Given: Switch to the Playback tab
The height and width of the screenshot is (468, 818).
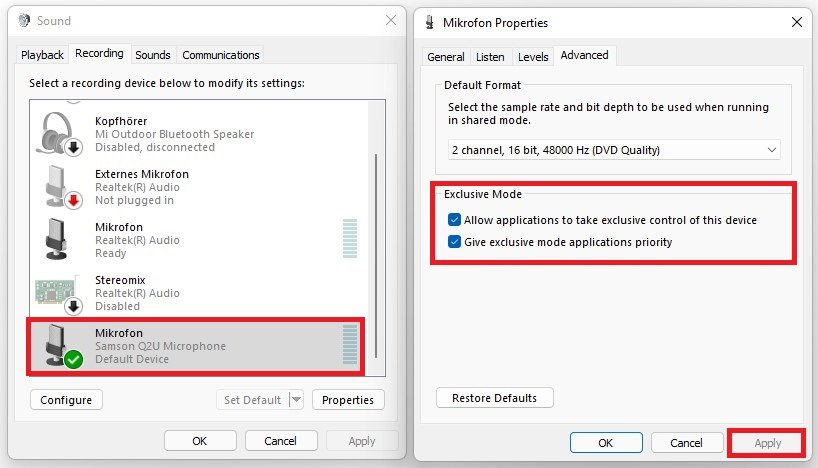Looking at the screenshot, I should 42,55.
